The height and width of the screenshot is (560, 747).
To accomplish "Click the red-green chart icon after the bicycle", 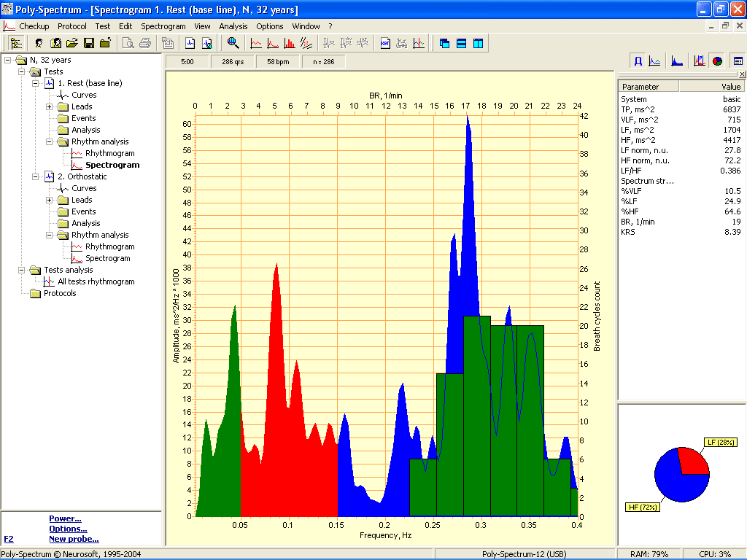I will tap(419, 43).
